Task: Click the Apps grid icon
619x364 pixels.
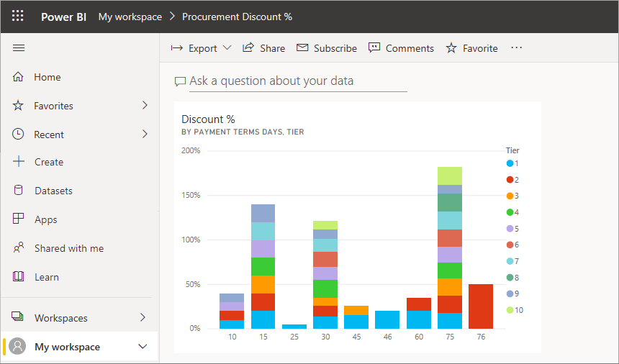Action: (x=19, y=219)
